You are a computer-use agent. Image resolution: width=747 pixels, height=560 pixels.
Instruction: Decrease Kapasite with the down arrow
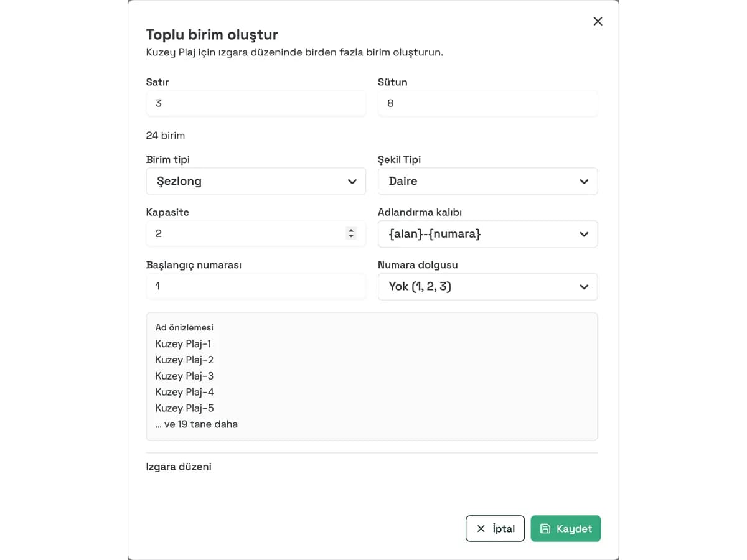pos(351,236)
